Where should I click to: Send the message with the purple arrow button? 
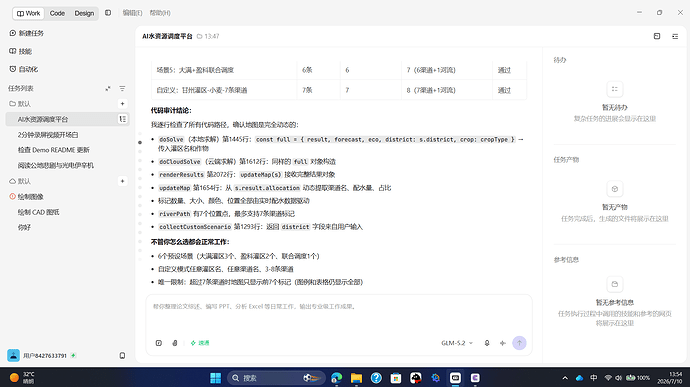[519, 343]
